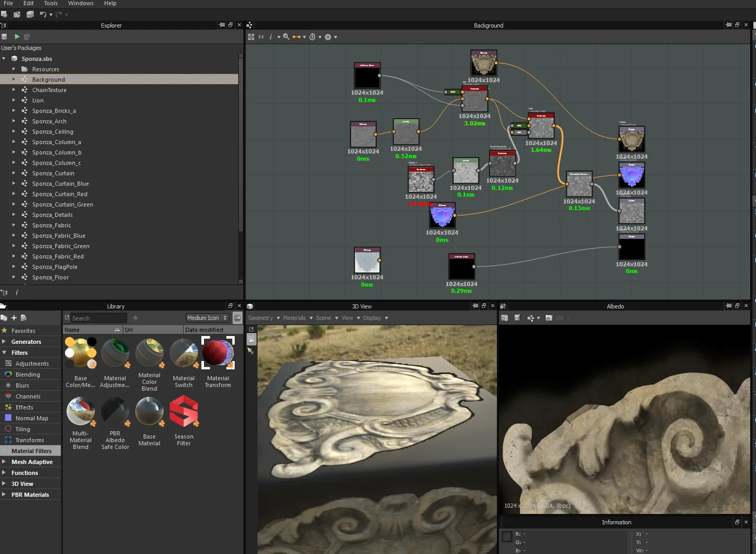The height and width of the screenshot is (554, 756).
Task: Save all packages using the stacked disk icon
Action: coord(30,14)
